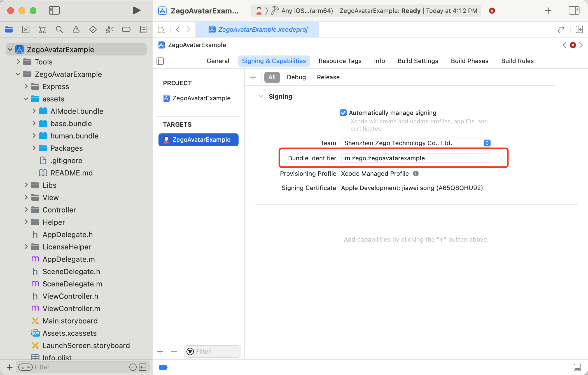Click the Library plus button in toolbar
The width and height of the screenshot is (588, 375).
coord(548,11)
